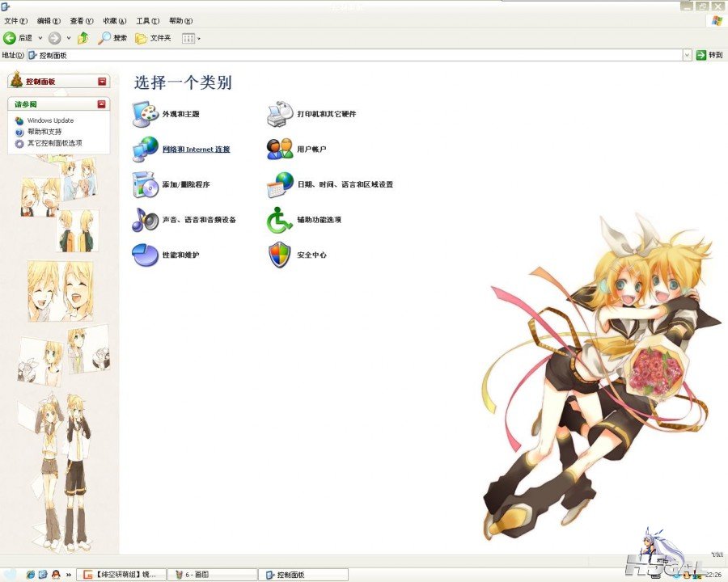The width and height of the screenshot is (728, 582).
Task: Open 日期、时间、语言和区域设置 calendar icon
Action: 280,184
